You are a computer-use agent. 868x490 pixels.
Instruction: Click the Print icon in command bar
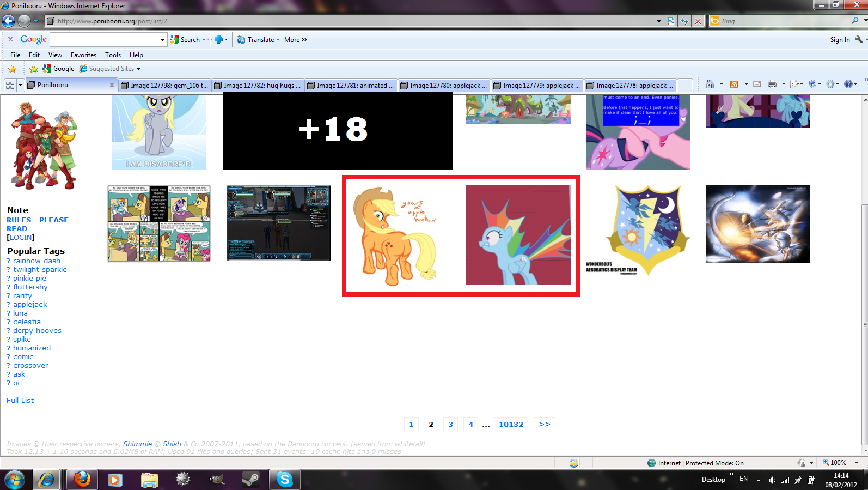coord(772,84)
